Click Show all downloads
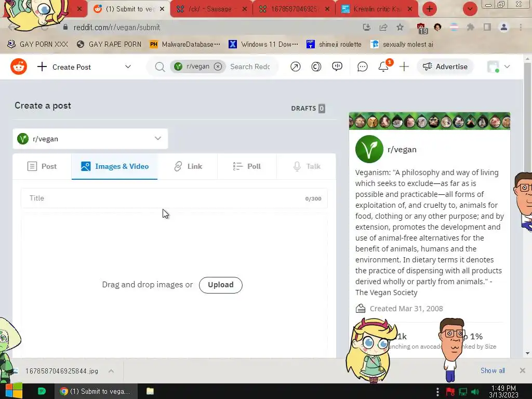Viewport: 532px width, 399px height. 493,370
